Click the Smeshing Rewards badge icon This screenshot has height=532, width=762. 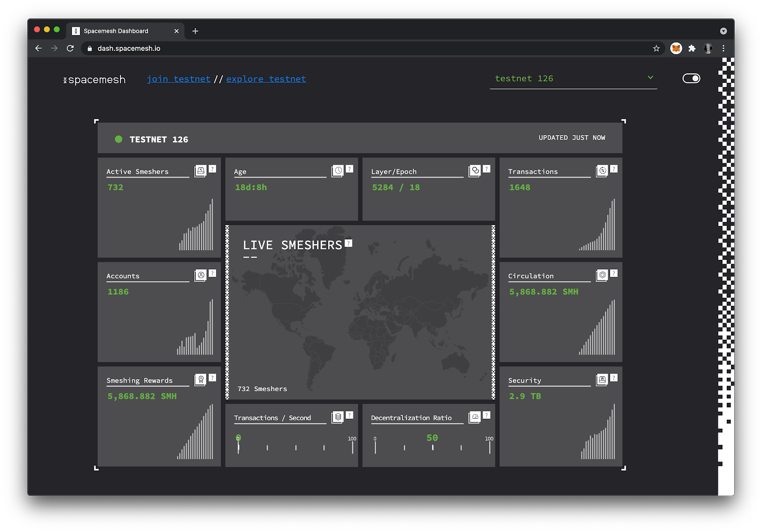201,380
